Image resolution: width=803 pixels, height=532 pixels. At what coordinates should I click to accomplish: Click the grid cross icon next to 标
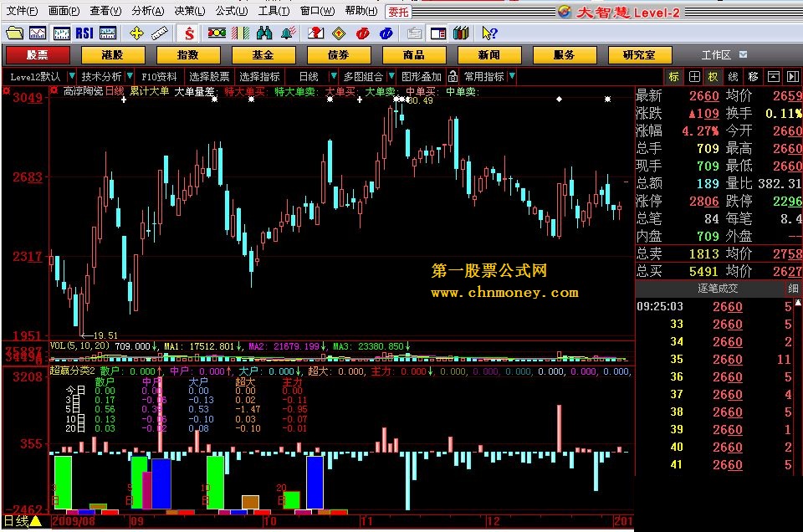[x=694, y=77]
